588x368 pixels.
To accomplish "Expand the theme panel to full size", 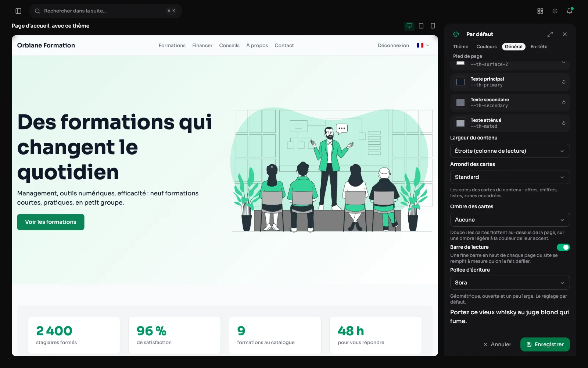I will click(550, 34).
